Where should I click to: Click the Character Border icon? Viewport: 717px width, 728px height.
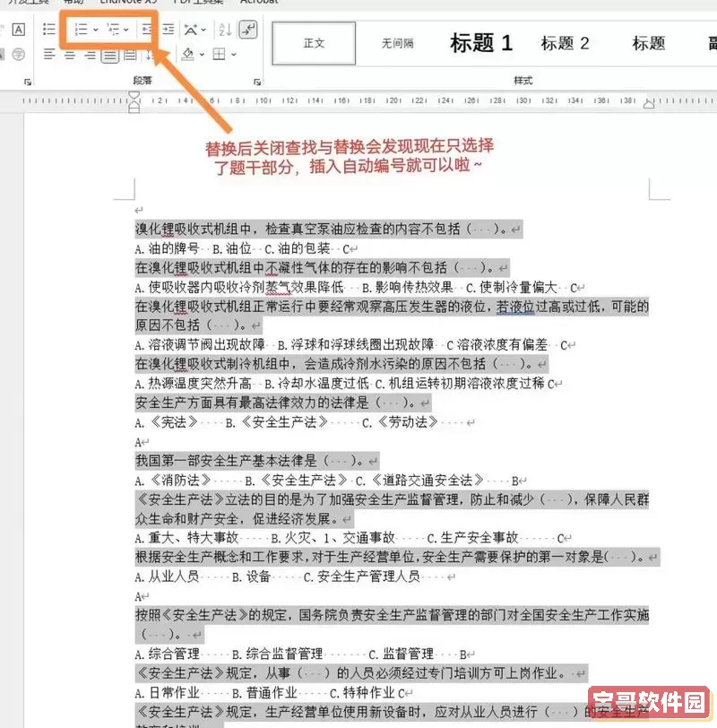pyautogui.click(x=18, y=30)
